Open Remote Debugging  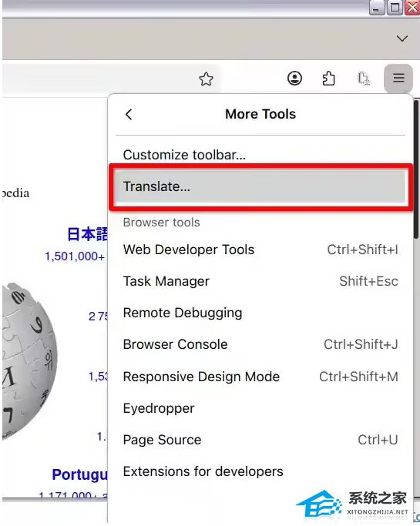pyautogui.click(x=261, y=313)
